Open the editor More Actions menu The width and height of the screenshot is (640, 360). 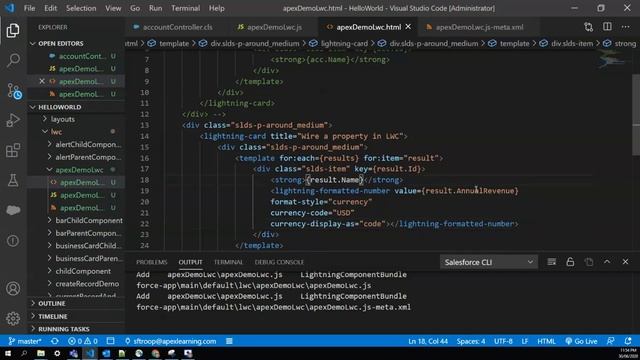[626, 27]
